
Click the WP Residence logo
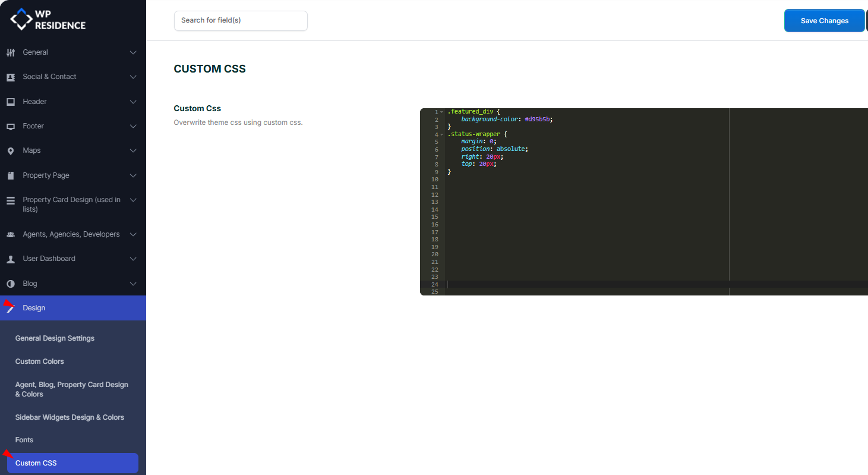(x=48, y=20)
